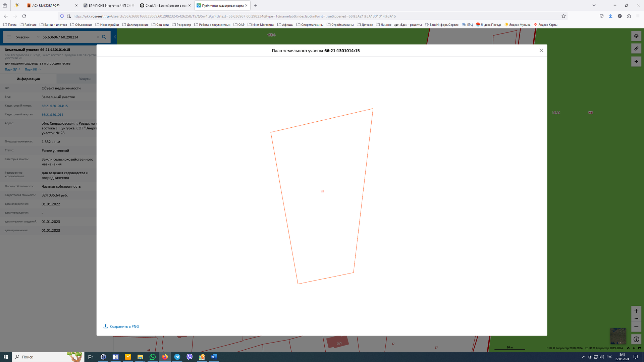Click the map layers icon
This screenshot has width=644, height=362.
pyautogui.click(x=636, y=36)
